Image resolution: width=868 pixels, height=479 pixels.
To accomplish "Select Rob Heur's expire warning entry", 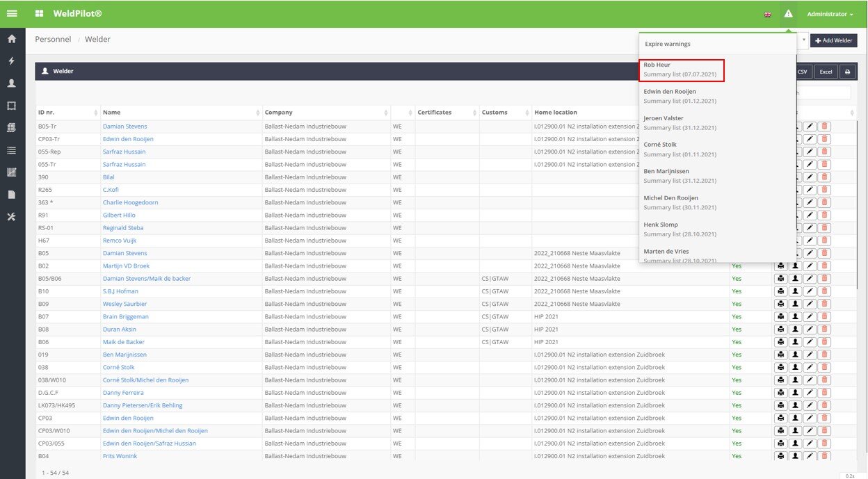I will coord(682,70).
